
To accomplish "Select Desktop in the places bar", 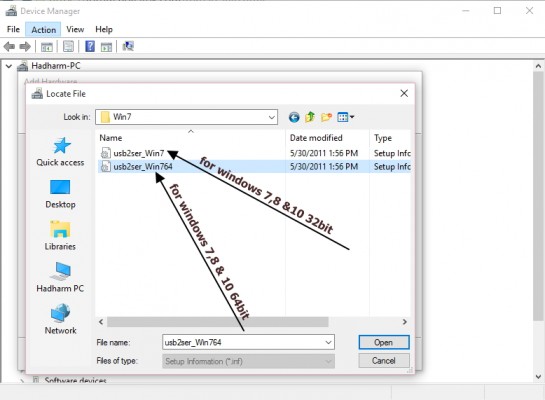I will (x=60, y=194).
